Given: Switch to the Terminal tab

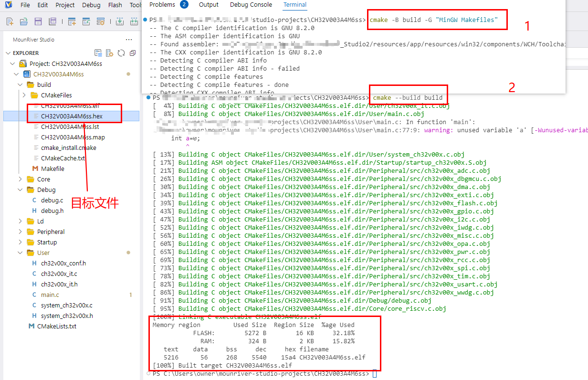Looking at the screenshot, I should [x=295, y=5].
